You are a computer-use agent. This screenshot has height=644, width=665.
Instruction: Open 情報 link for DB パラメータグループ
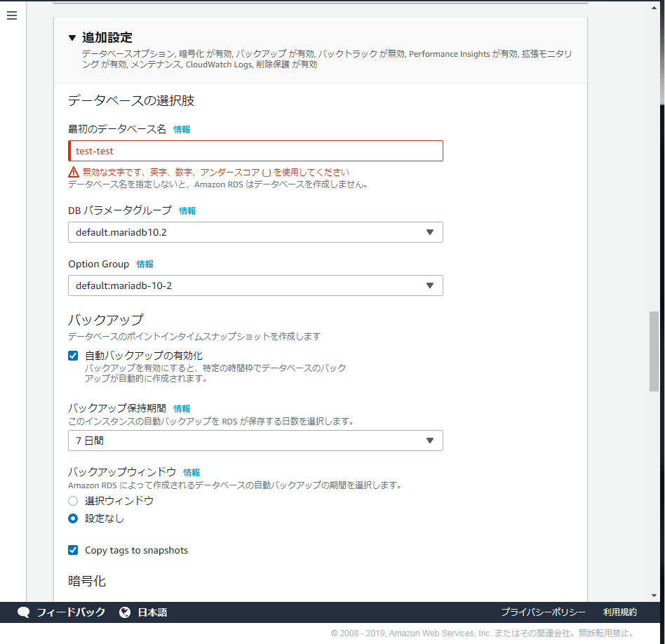tap(187, 211)
